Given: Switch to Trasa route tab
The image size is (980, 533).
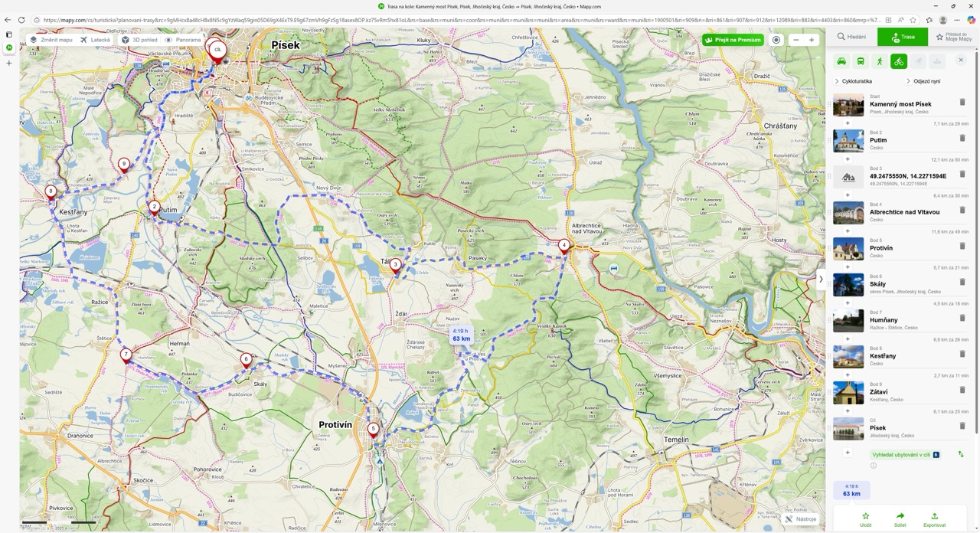Looking at the screenshot, I should [x=903, y=37].
